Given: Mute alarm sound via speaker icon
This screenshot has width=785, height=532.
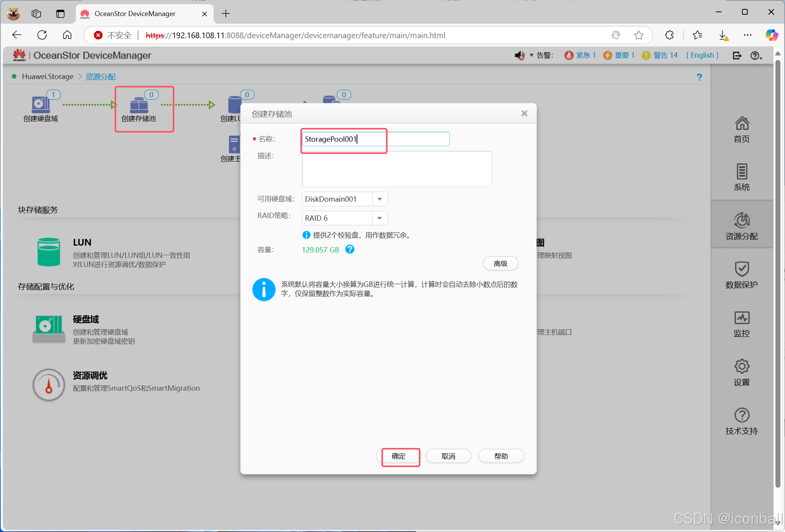Looking at the screenshot, I should pyautogui.click(x=519, y=56).
